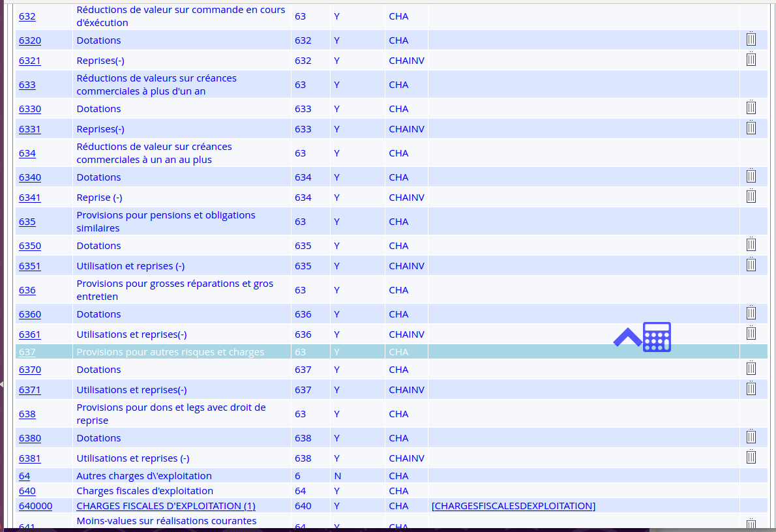
Task: Remove account 6330 using its trash icon
Action: 751,108
